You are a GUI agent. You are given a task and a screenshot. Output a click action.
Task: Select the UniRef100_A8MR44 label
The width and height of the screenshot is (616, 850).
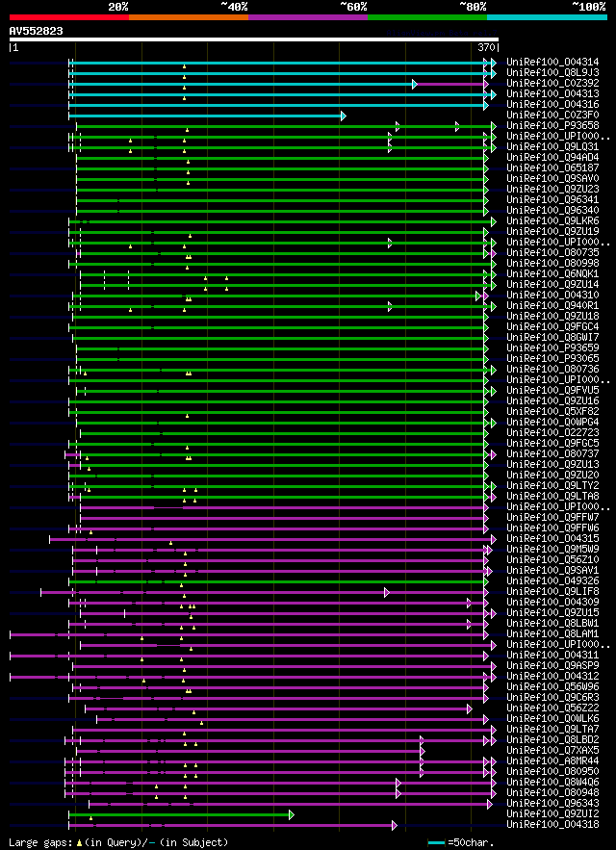point(552,761)
